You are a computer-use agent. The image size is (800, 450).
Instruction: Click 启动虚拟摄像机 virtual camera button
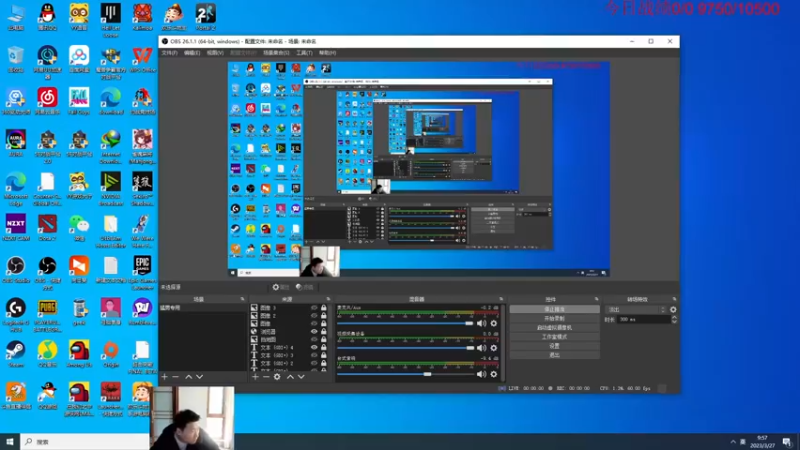point(555,328)
